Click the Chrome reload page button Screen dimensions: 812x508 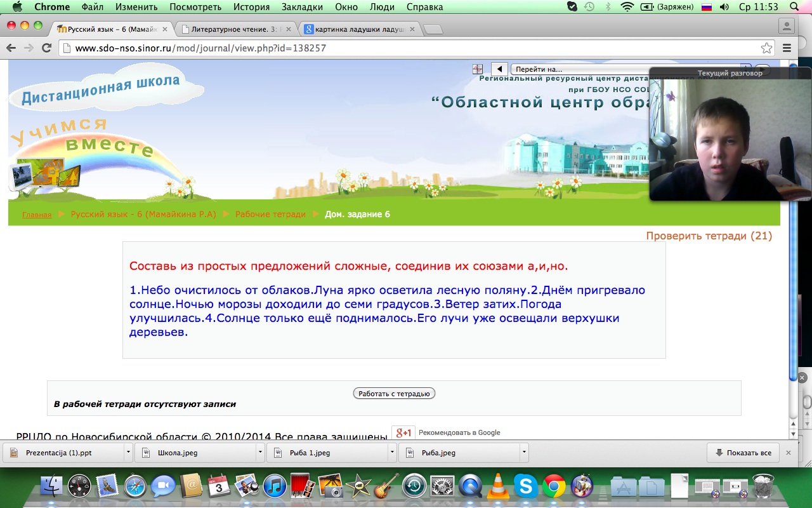point(46,48)
